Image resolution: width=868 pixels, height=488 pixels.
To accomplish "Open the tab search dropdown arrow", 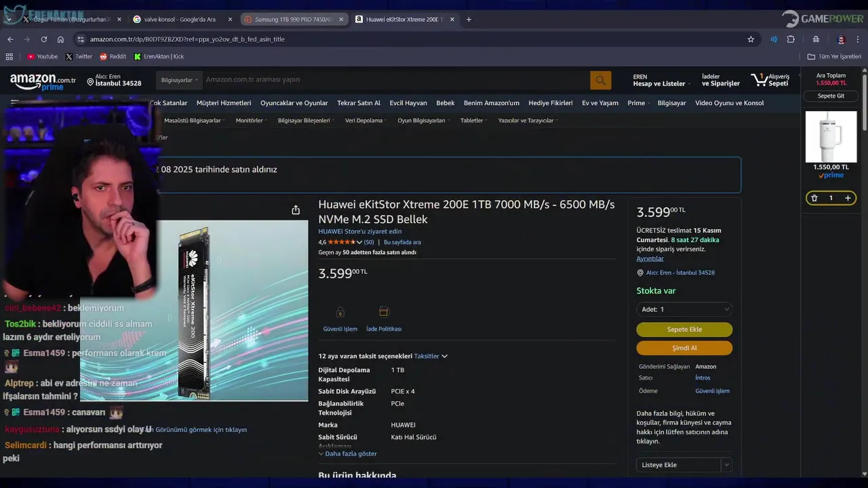I will pyautogui.click(x=8, y=19).
